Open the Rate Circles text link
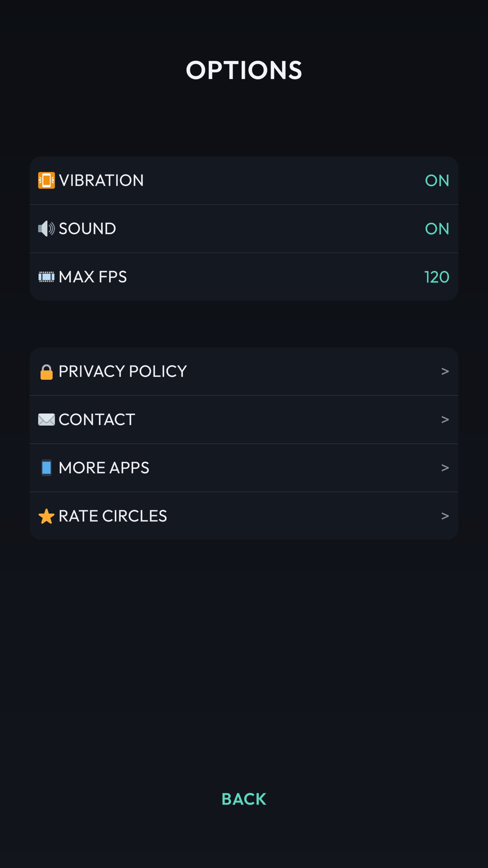This screenshot has height=868, width=488. tap(113, 516)
